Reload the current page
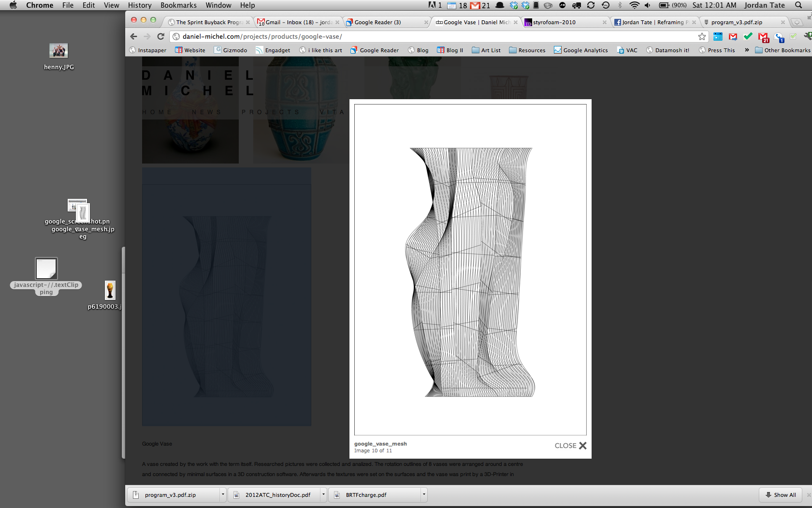The width and height of the screenshot is (812, 508). click(x=161, y=36)
